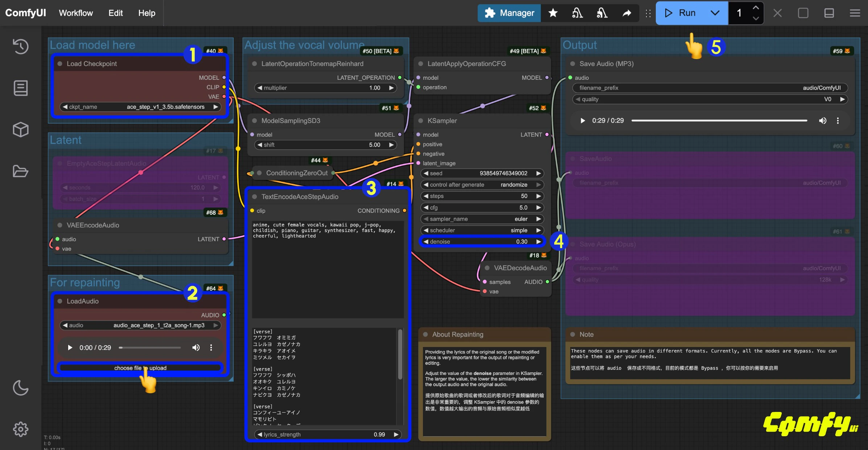Mute the Save Audio MP3 player volume
This screenshot has width=868, height=450.
tap(822, 121)
